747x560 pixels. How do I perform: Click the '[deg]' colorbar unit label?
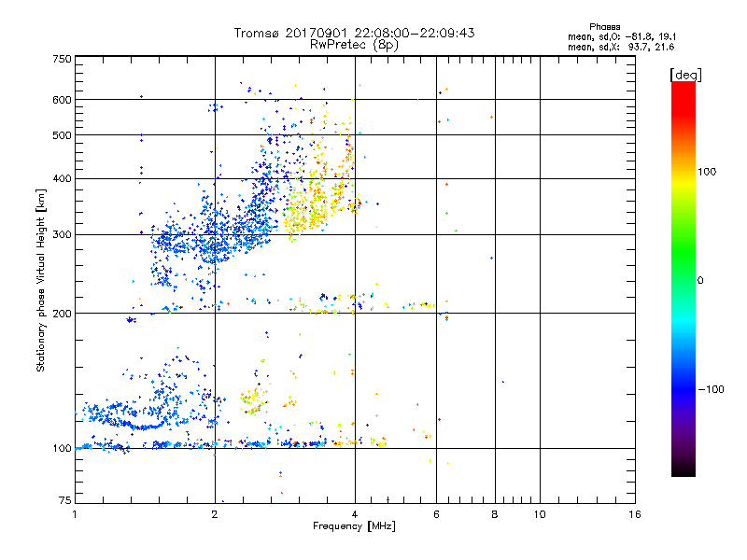(685, 75)
